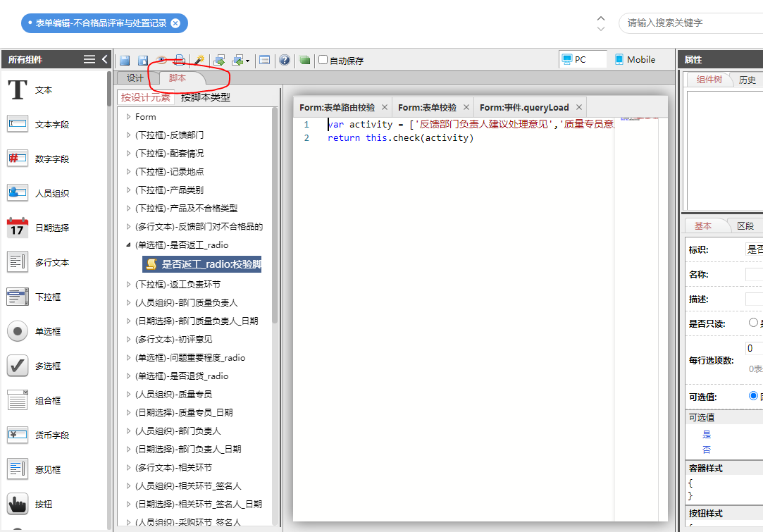
Task: Click 按脚本类型 to sort by script type
Action: click(x=206, y=97)
